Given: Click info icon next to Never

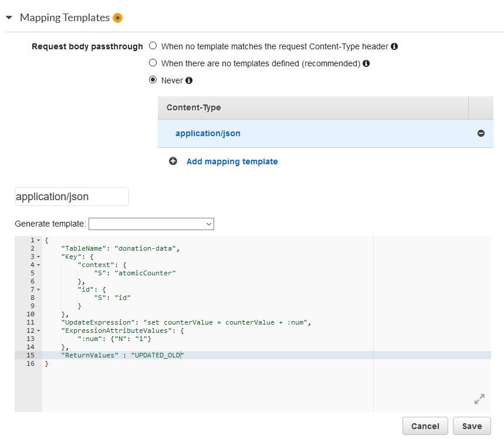Looking at the screenshot, I should pos(189,81).
